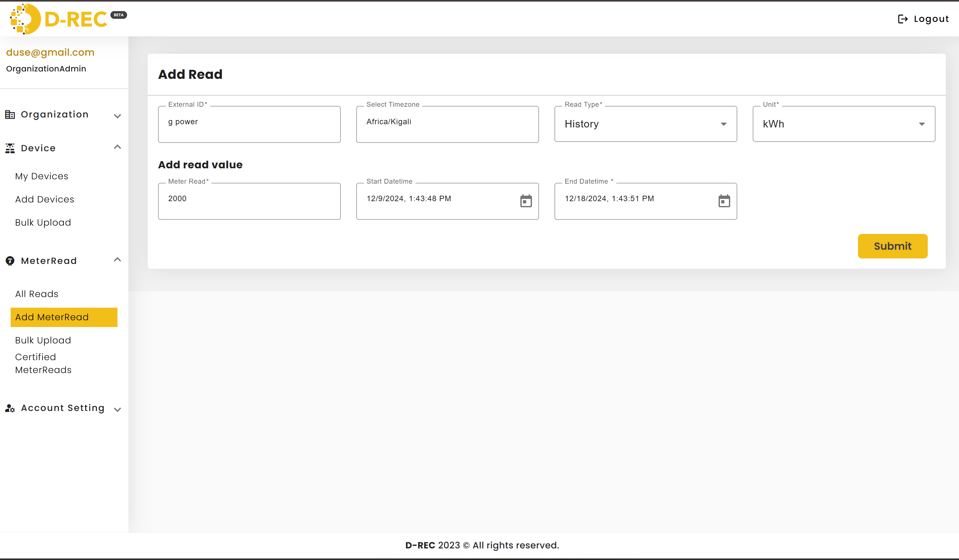Viewport: 959px width, 560px height.
Task: Click the MeterRead gauge icon
Action: (x=10, y=261)
